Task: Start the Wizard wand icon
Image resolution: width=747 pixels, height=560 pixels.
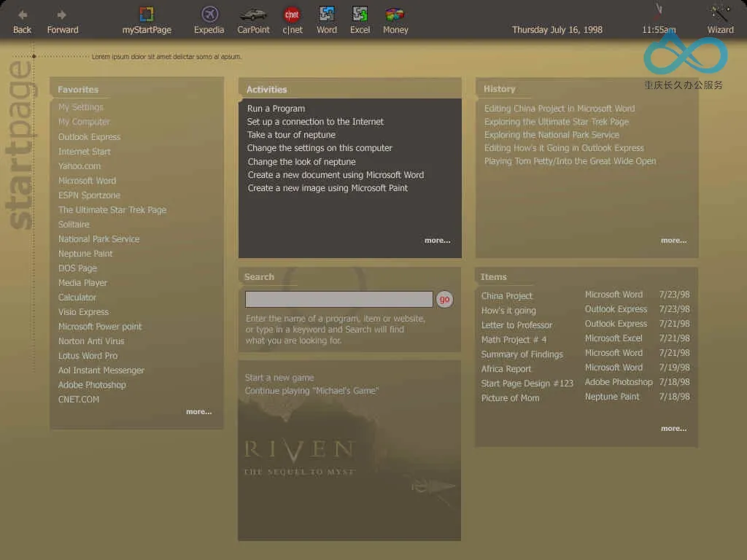Action: pos(720,13)
